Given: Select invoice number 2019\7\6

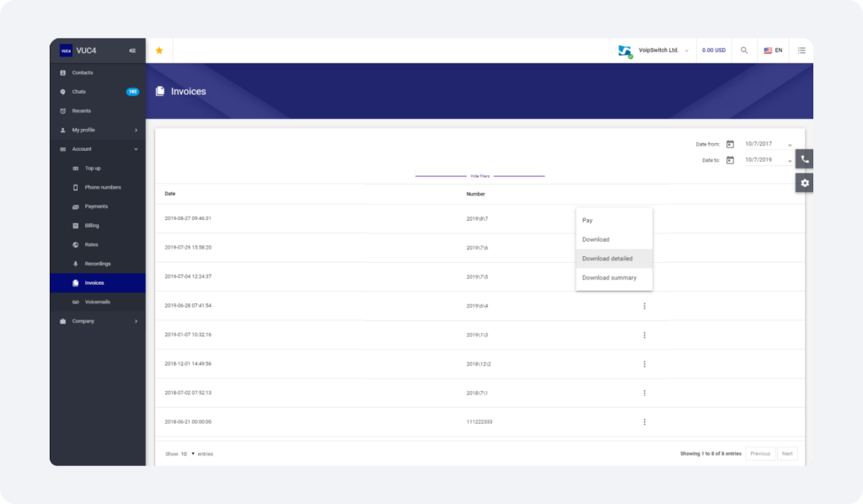Looking at the screenshot, I should (477, 248).
